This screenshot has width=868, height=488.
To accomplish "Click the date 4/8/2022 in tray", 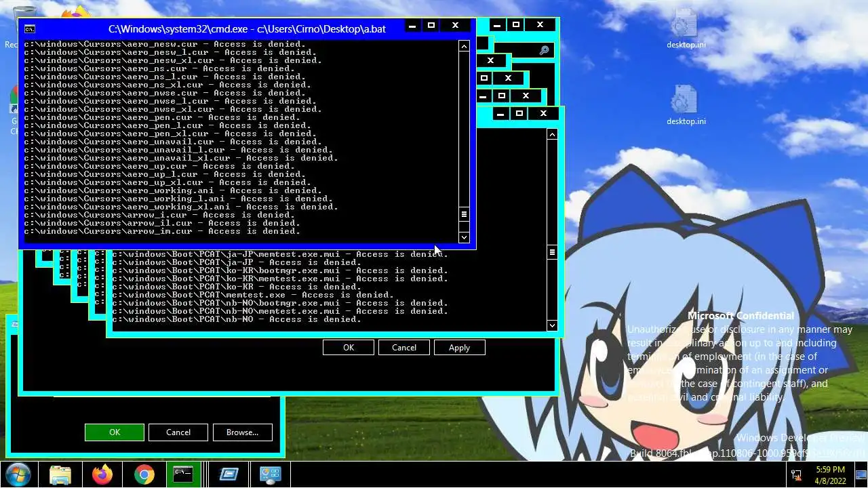I will [831, 481].
